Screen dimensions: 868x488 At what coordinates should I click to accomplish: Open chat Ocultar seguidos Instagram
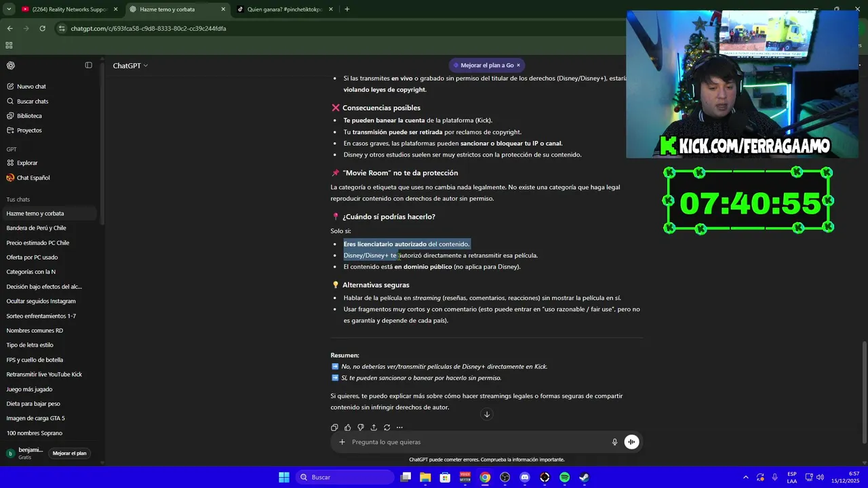tap(41, 301)
